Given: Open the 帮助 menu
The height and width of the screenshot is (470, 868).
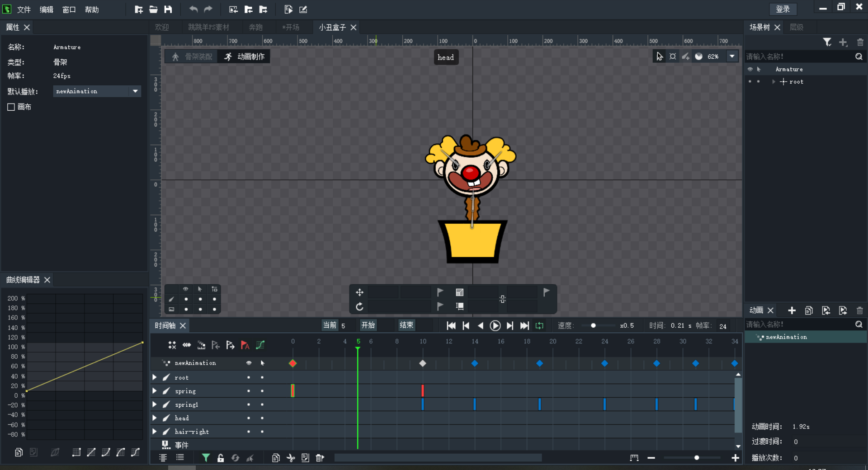Looking at the screenshot, I should point(92,9).
